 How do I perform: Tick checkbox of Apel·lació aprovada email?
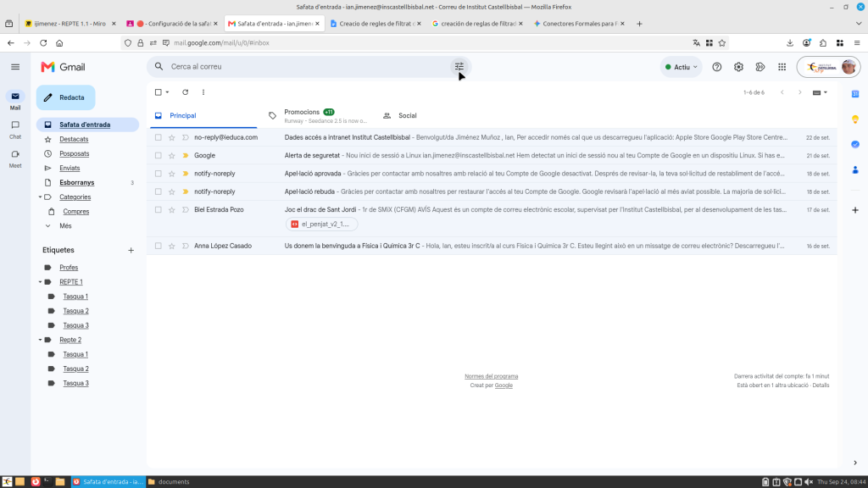point(159,174)
